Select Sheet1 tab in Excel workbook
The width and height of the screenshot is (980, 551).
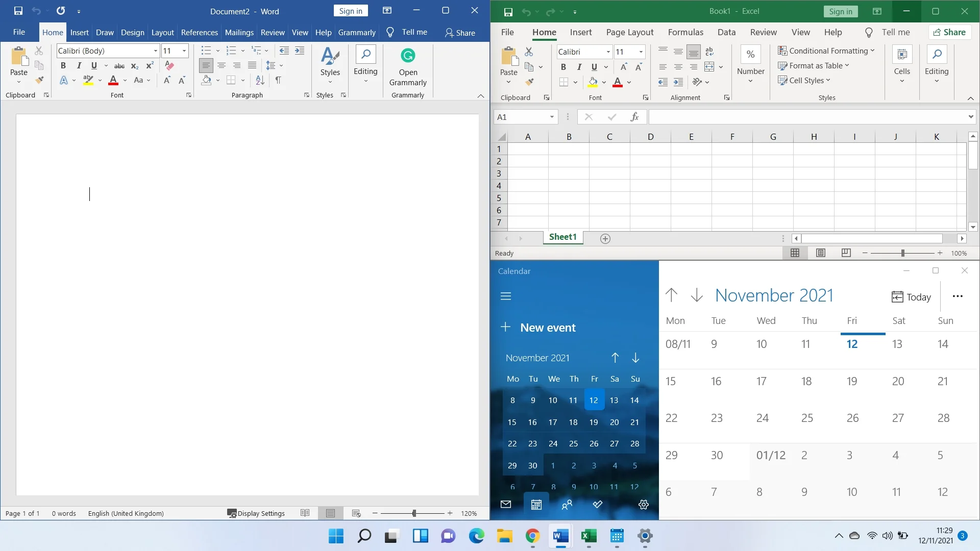point(562,237)
